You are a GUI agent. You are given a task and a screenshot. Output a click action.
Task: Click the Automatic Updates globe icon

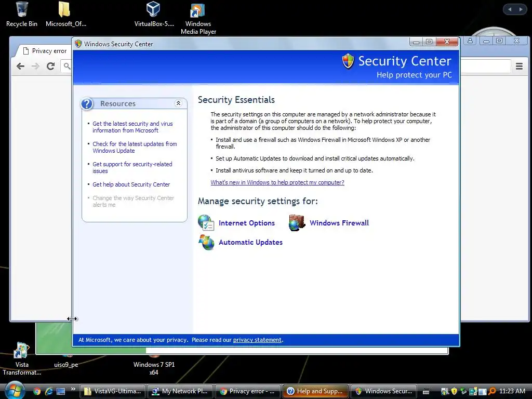pos(206,242)
